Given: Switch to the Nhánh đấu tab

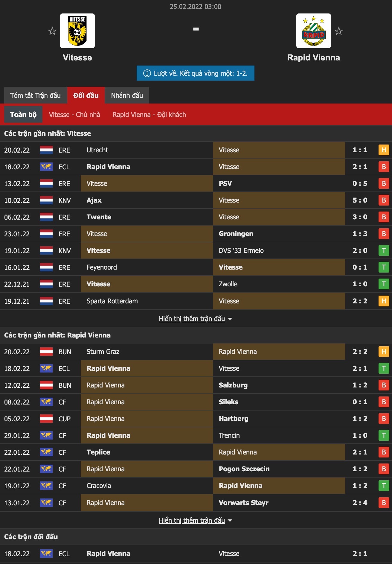Looking at the screenshot, I should [127, 95].
